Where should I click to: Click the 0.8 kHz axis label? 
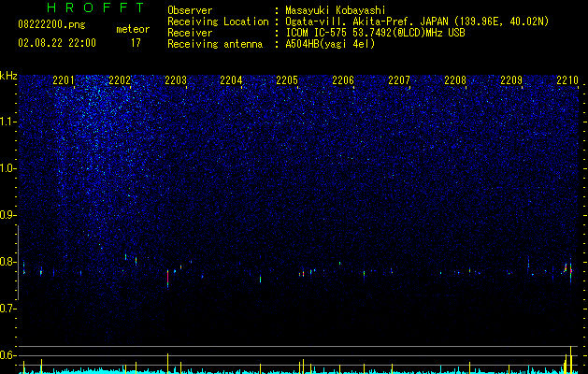[x=7, y=262]
